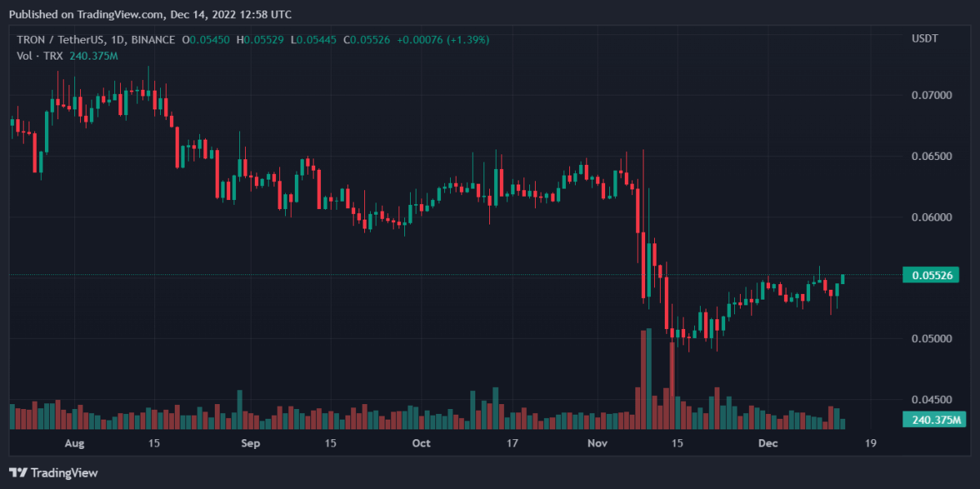Viewport: 980px width, 489px height.
Task: Click the latest green candle on the chart
Action: (843, 279)
